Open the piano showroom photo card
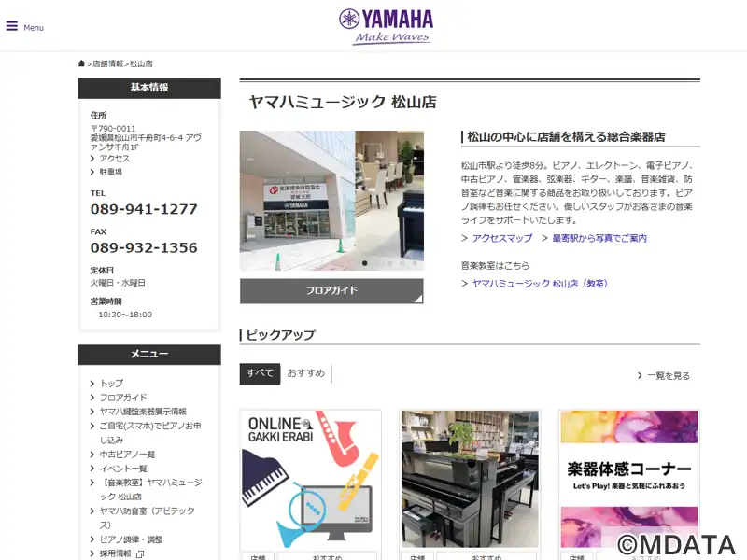The height and width of the screenshot is (560, 747). click(x=471, y=479)
